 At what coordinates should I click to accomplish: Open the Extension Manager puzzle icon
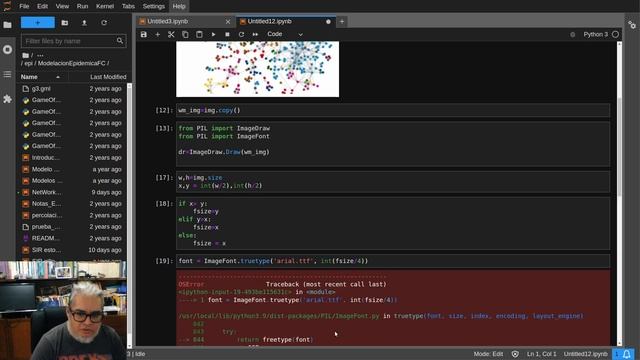[7, 99]
